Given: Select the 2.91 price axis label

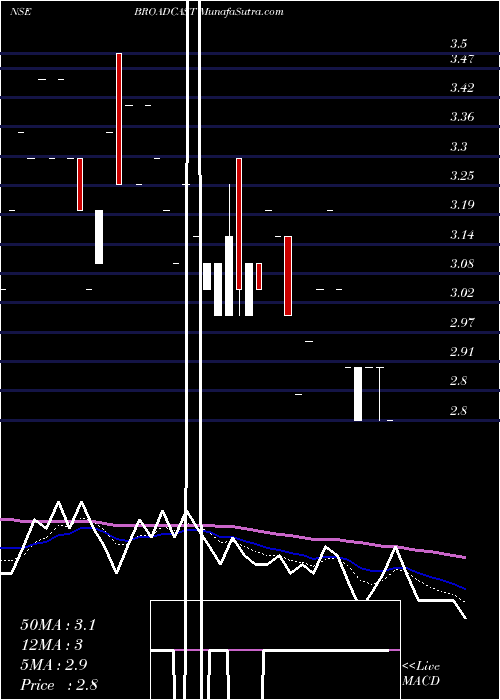Looking at the screenshot, I should (462, 352).
